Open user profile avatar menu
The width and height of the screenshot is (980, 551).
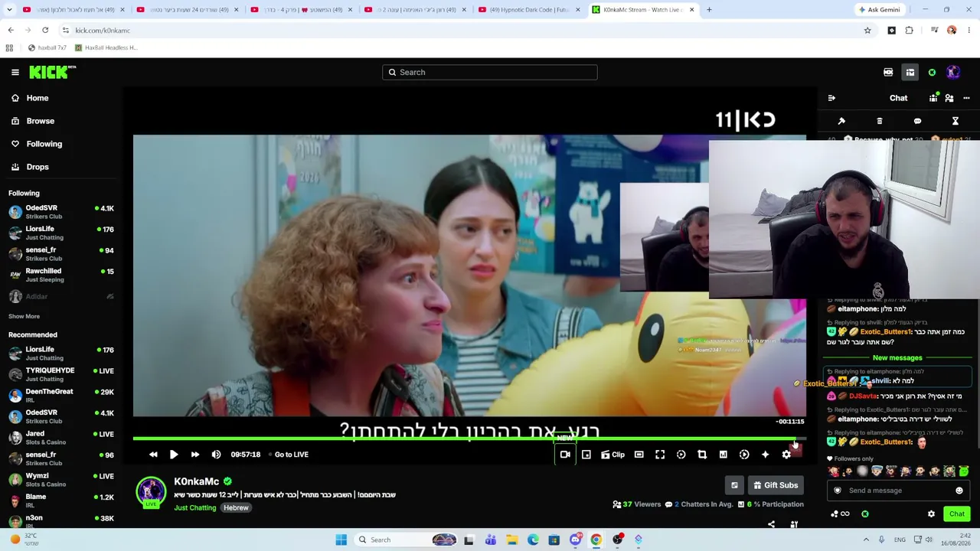coord(953,72)
